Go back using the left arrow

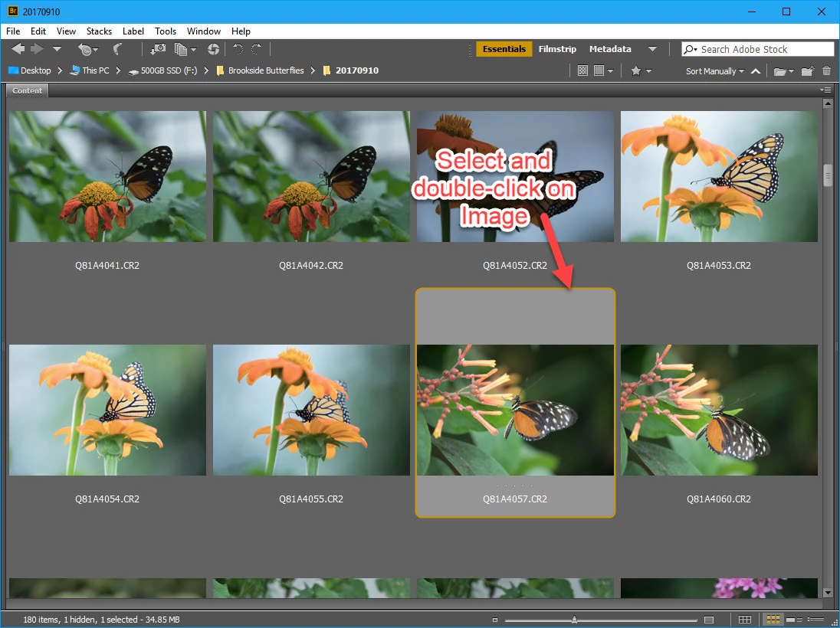18,49
